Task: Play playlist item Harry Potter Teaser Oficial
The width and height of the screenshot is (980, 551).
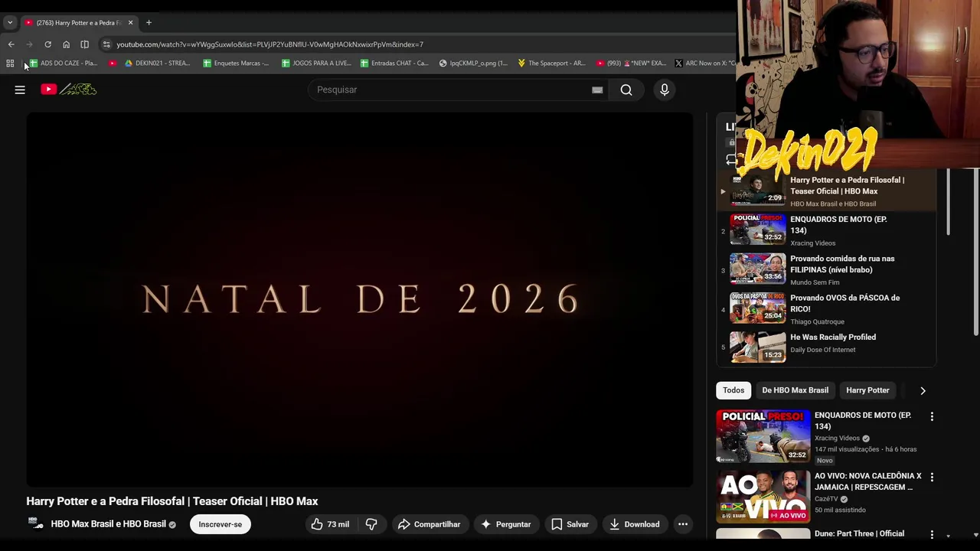Action: (827, 191)
